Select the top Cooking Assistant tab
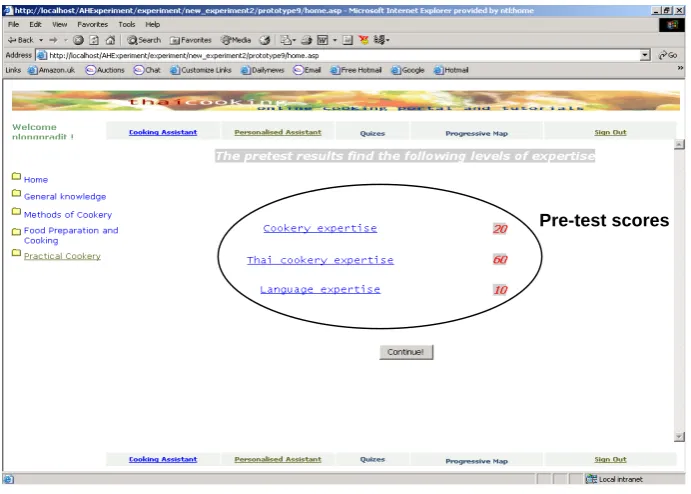 coord(163,132)
